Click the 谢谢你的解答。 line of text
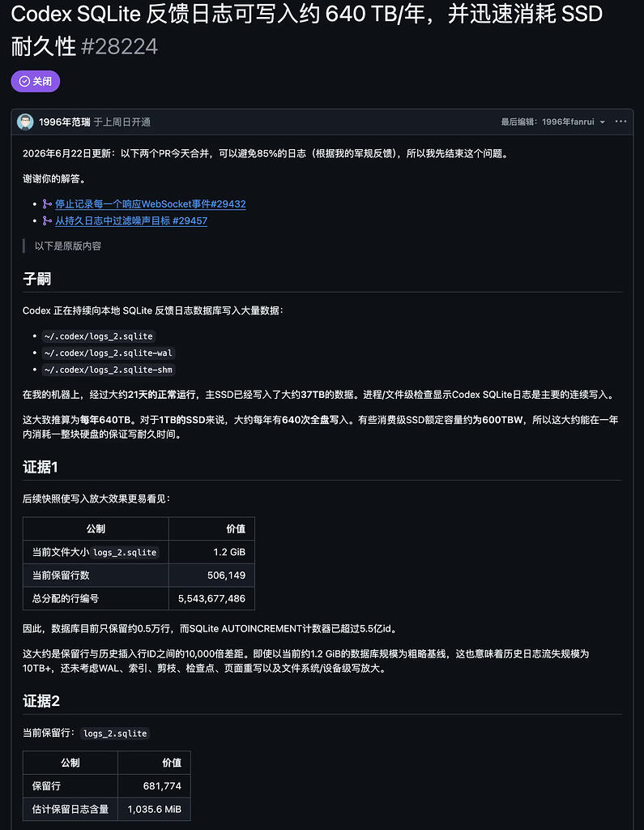 pyautogui.click(x=54, y=179)
